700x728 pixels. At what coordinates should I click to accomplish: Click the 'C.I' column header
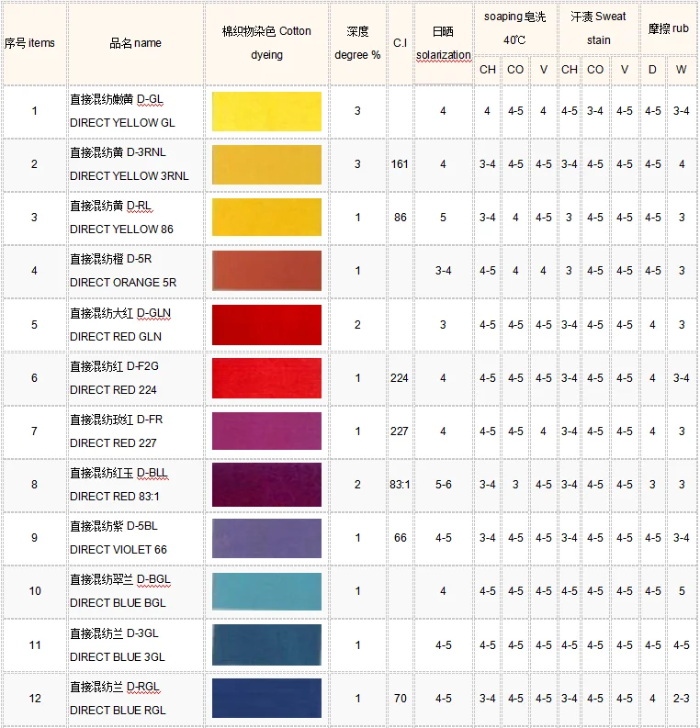(400, 43)
